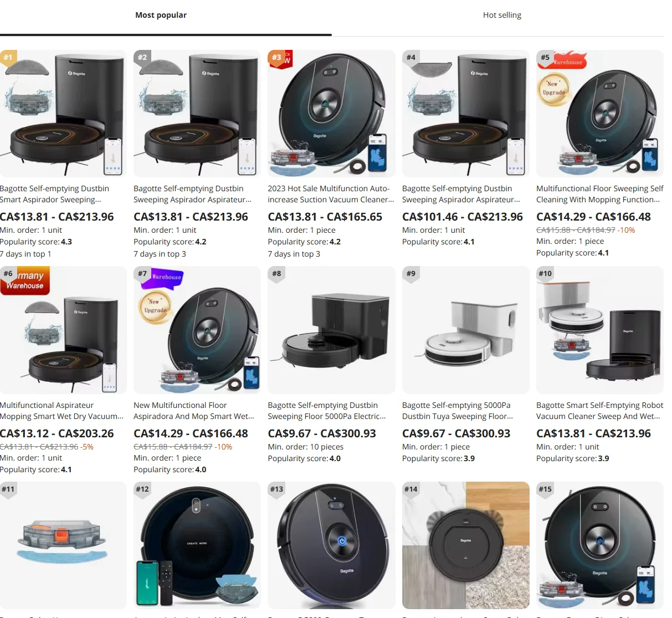Click the New Upgrade badge on product #5
Image resolution: width=672 pixels, height=618 pixels.
pyautogui.click(x=553, y=89)
